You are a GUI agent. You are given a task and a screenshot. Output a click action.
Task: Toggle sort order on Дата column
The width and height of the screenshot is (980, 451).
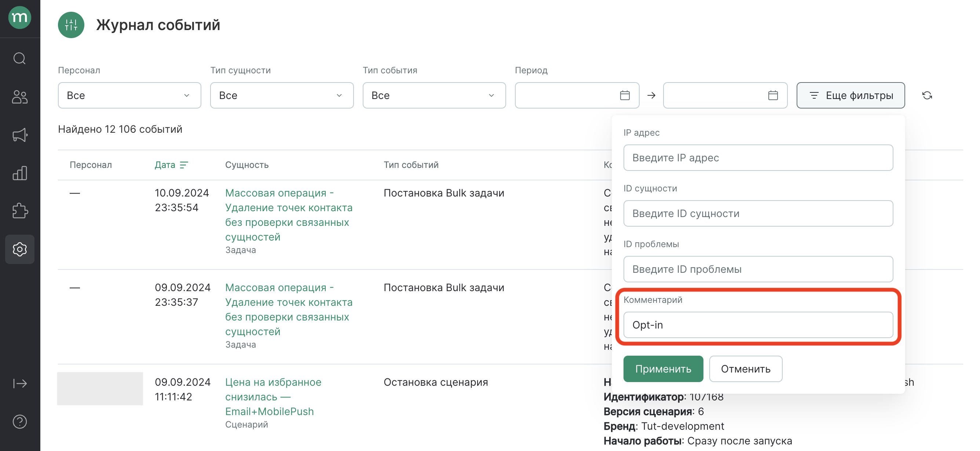click(x=184, y=165)
